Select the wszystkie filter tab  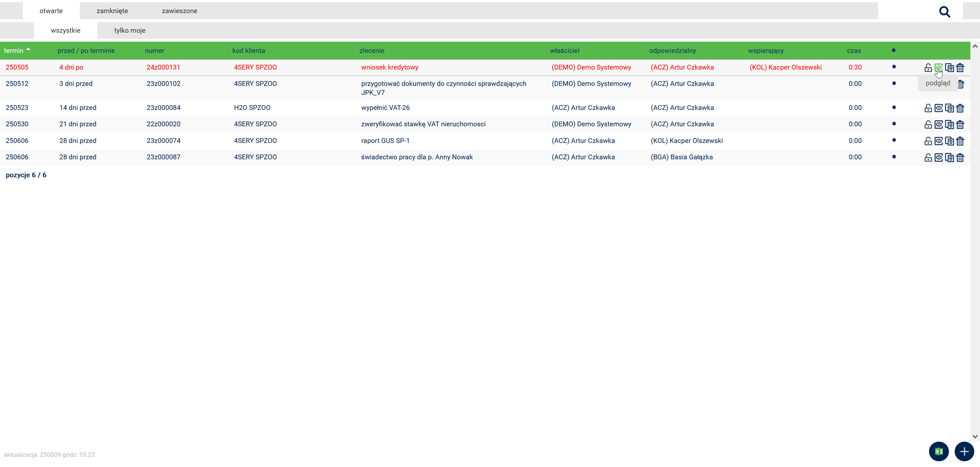[65, 30]
